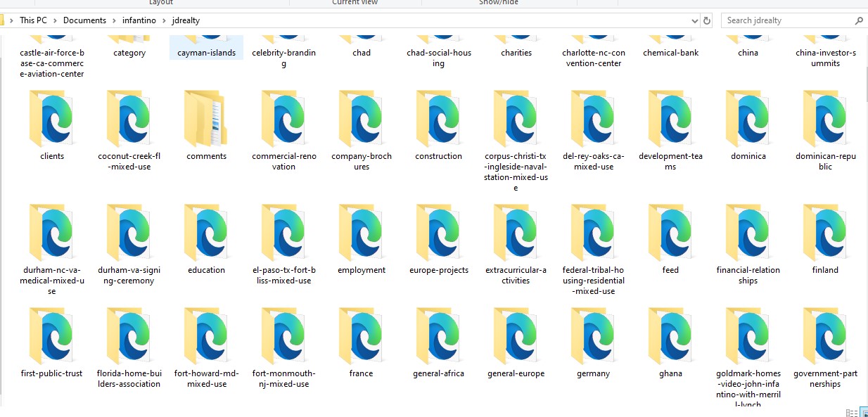Click jdrealty in the address path
The height and width of the screenshot is (417, 868).
pos(186,20)
